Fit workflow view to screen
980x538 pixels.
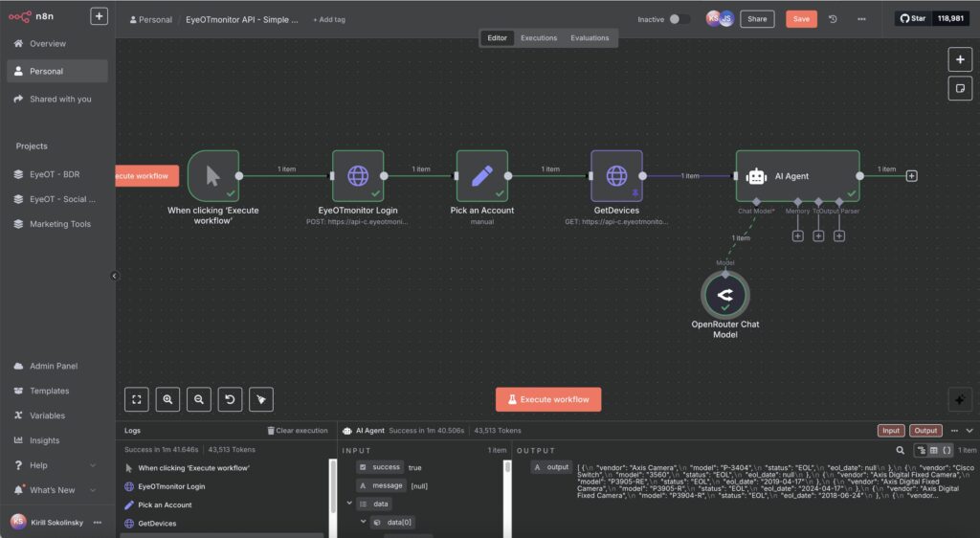[136, 399]
